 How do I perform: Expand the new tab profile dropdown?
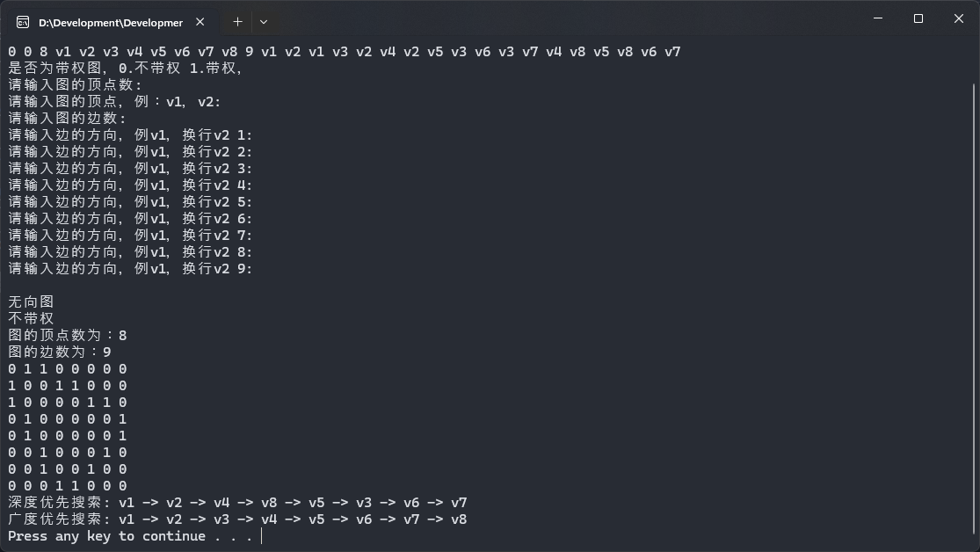coord(264,22)
